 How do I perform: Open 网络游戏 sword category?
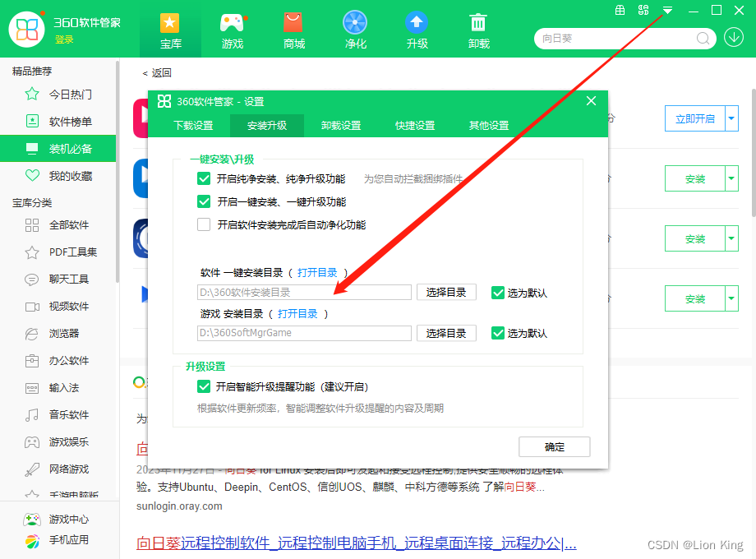[x=57, y=469]
